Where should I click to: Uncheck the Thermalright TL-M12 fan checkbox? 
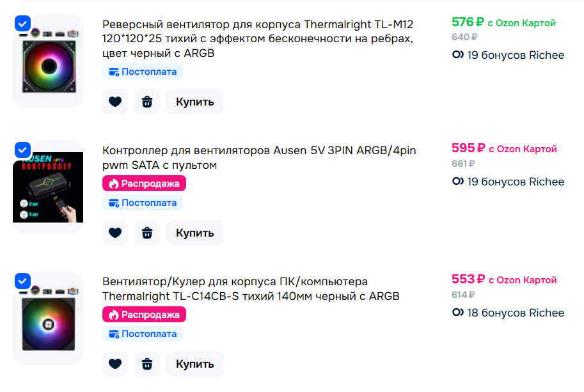[x=22, y=24]
